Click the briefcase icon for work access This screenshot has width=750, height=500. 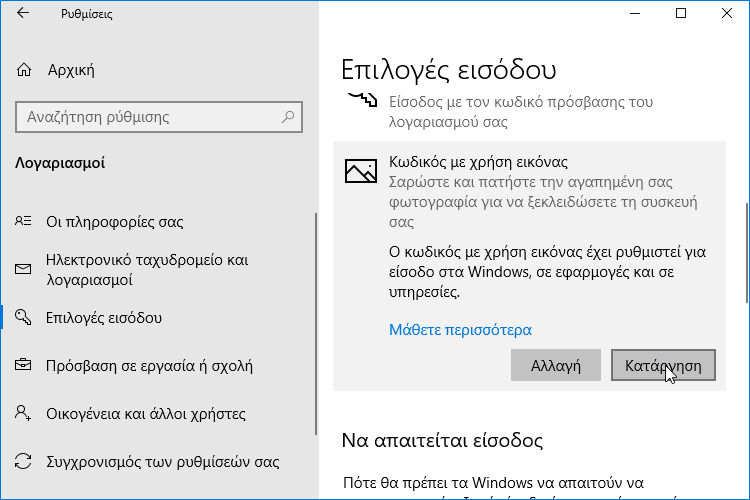(23, 365)
